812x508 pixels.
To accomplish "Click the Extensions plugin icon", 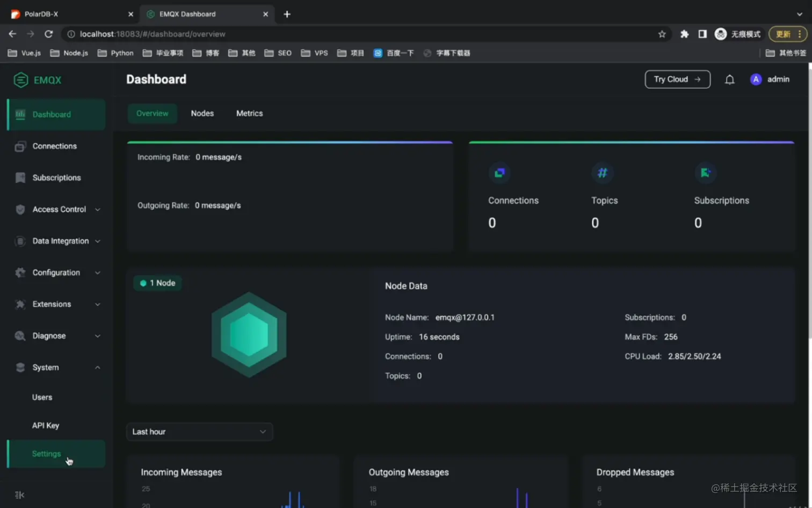I will click(20, 304).
